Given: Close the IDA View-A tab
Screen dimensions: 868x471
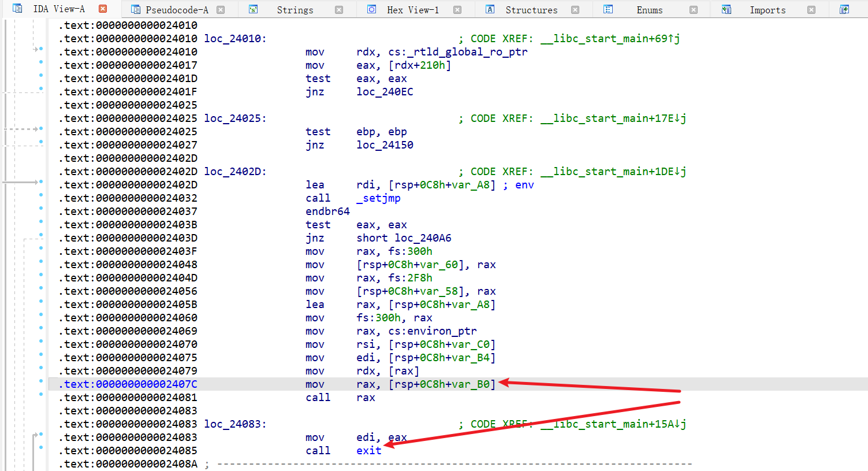Looking at the screenshot, I should [x=103, y=9].
